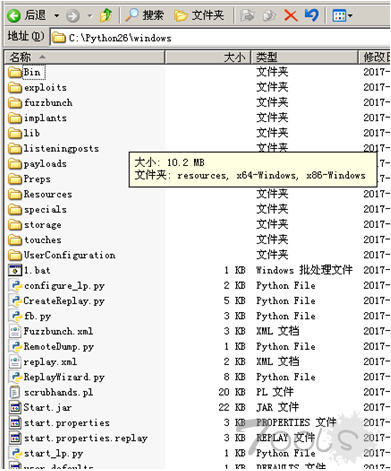
Task: Click the address bar path C:\Python26\windows
Action: pos(120,38)
